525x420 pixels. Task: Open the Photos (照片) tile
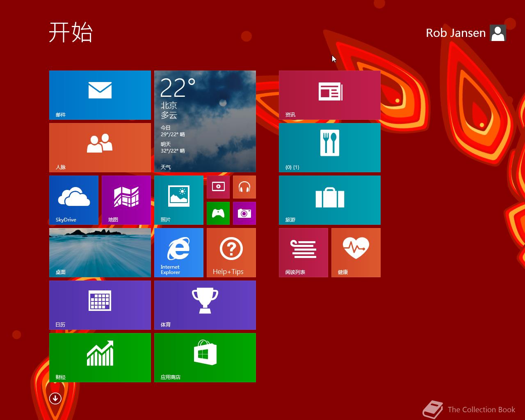pos(179,200)
